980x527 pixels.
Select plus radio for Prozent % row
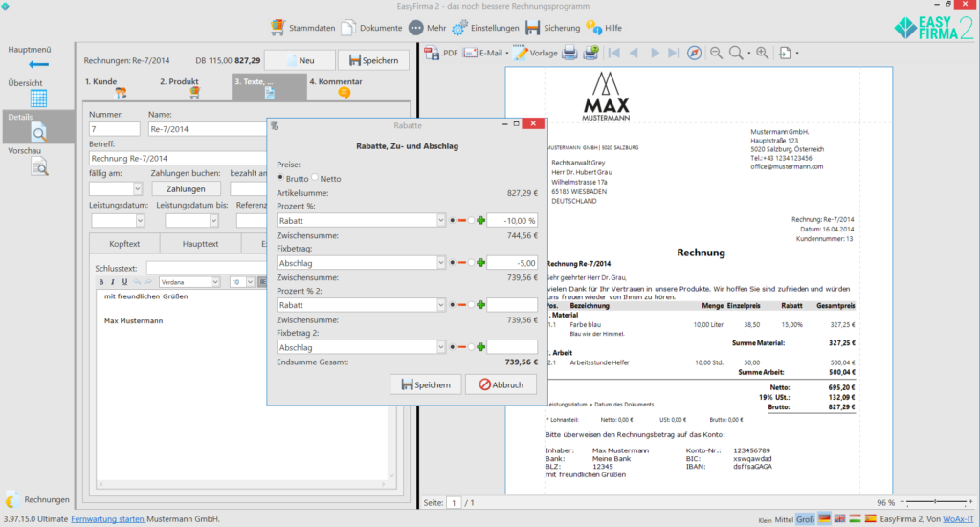coord(471,220)
